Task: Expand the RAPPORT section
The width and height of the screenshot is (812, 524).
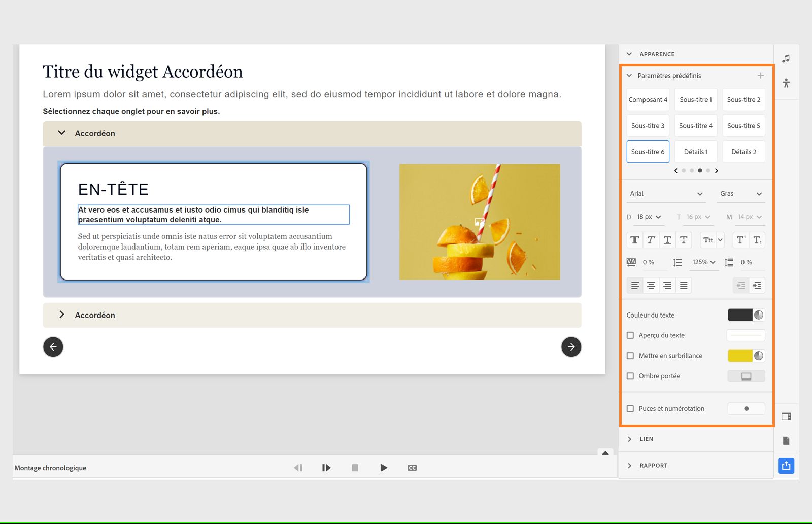Action: [x=630, y=466]
